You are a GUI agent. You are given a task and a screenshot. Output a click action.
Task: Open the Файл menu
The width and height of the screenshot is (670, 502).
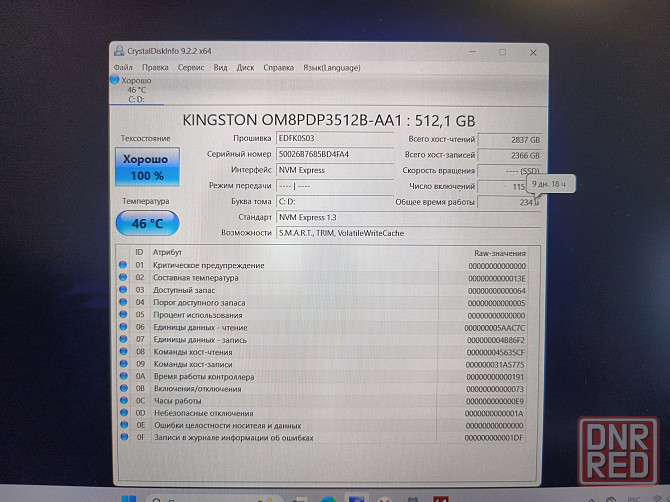[123, 68]
